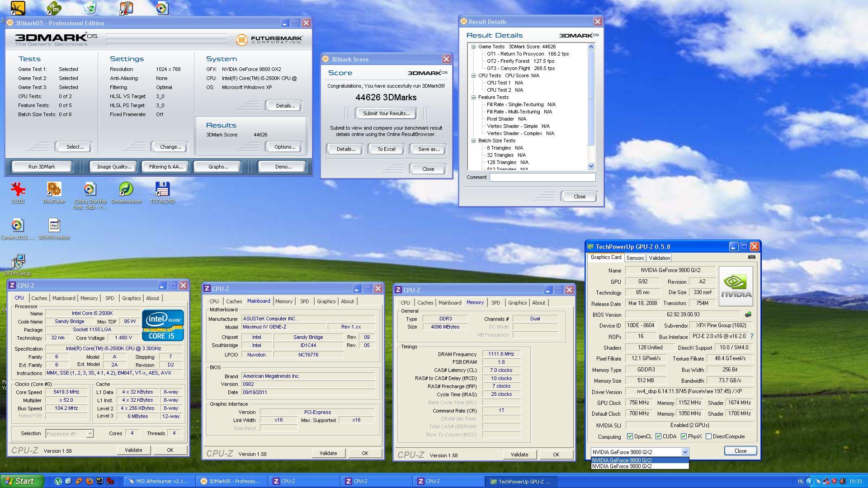The height and width of the screenshot is (488, 868).
Task: Open the Caches tab in leftmost CPU-Z
Action: tap(39, 298)
